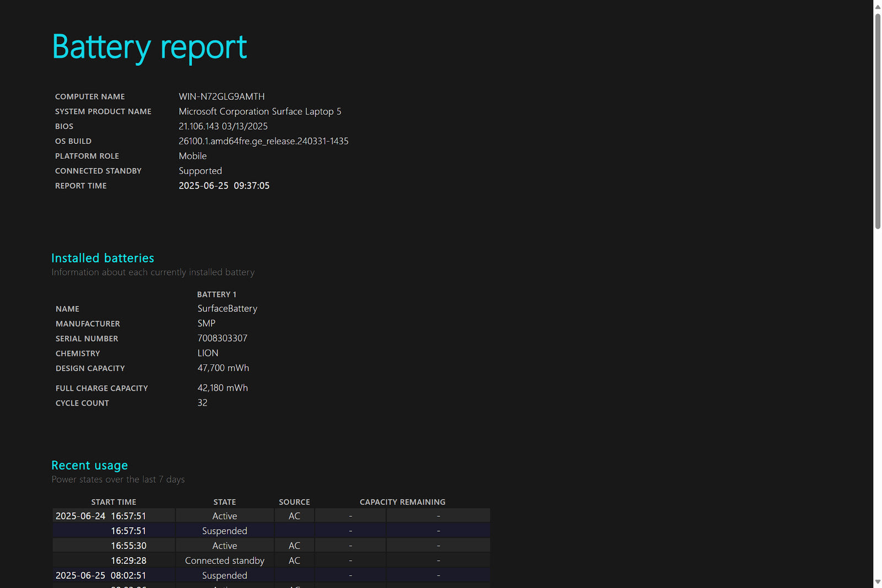882x588 pixels.
Task: Click the scrollbar down arrow
Action: point(877,582)
